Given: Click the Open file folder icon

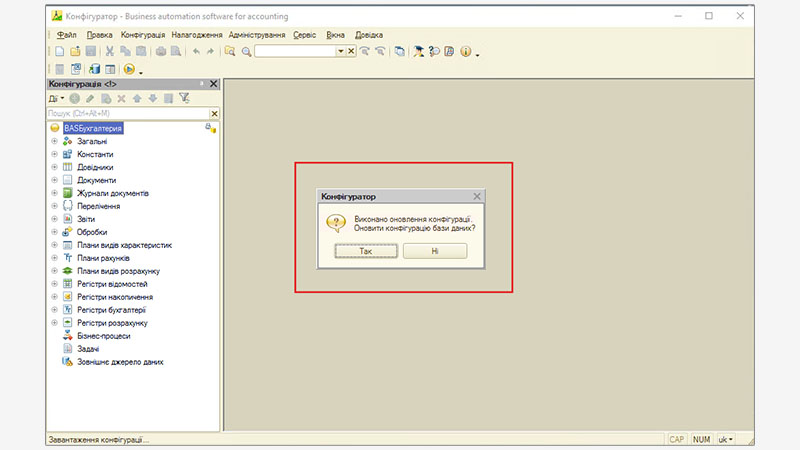Looking at the screenshot, I should pyautogui.click(x=75, y=51).
